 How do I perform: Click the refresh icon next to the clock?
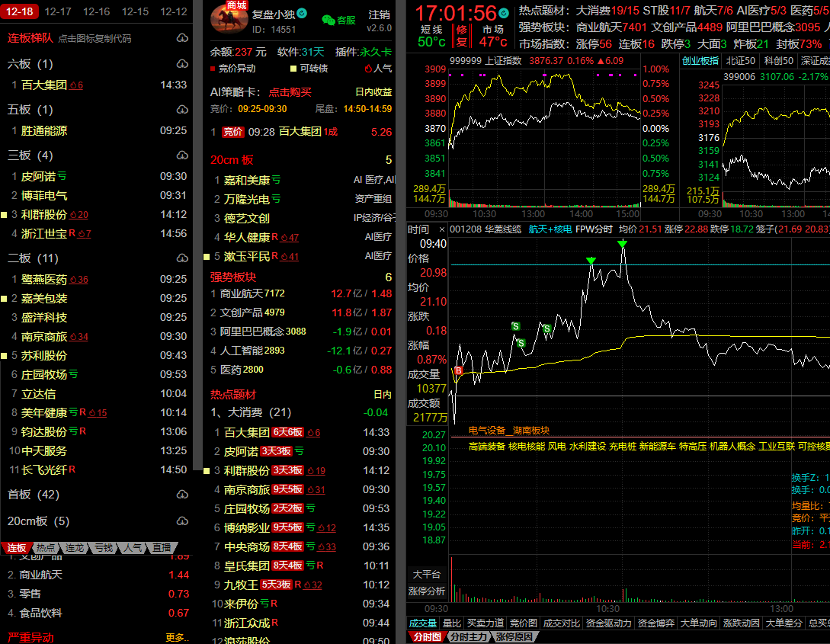505,14
